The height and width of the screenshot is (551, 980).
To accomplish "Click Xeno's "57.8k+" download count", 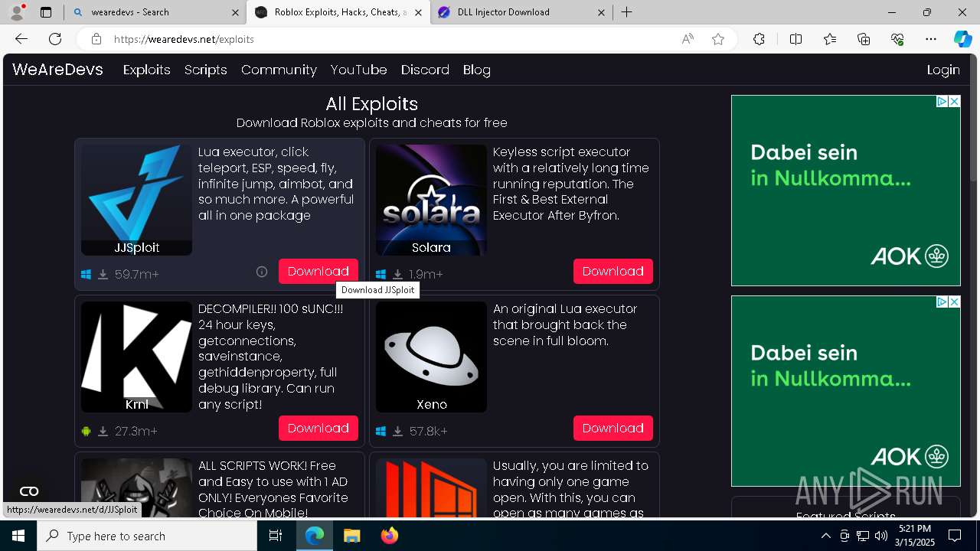I will click(429, 431).
